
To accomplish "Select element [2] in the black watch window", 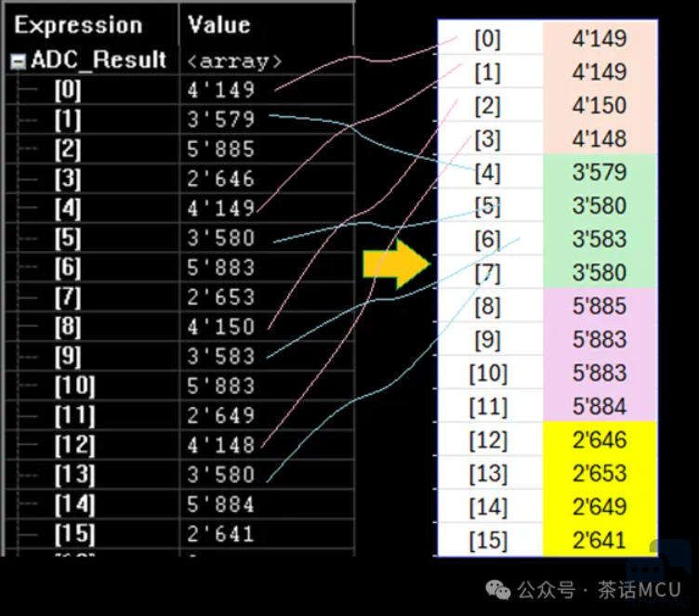I will click(x=68, y=150).
